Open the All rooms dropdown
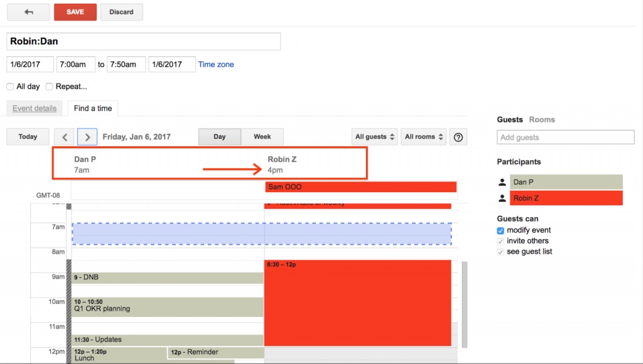 tap(424, 137)
